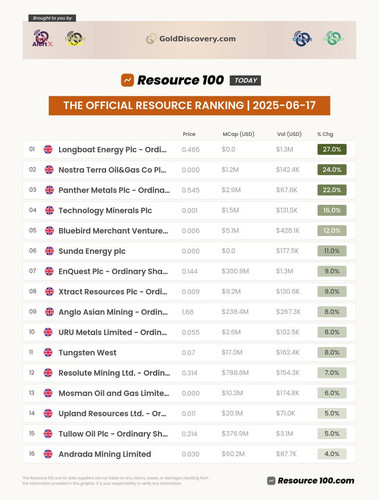
Task: Click the $3.1M volume value
Action: coord(285,434)
